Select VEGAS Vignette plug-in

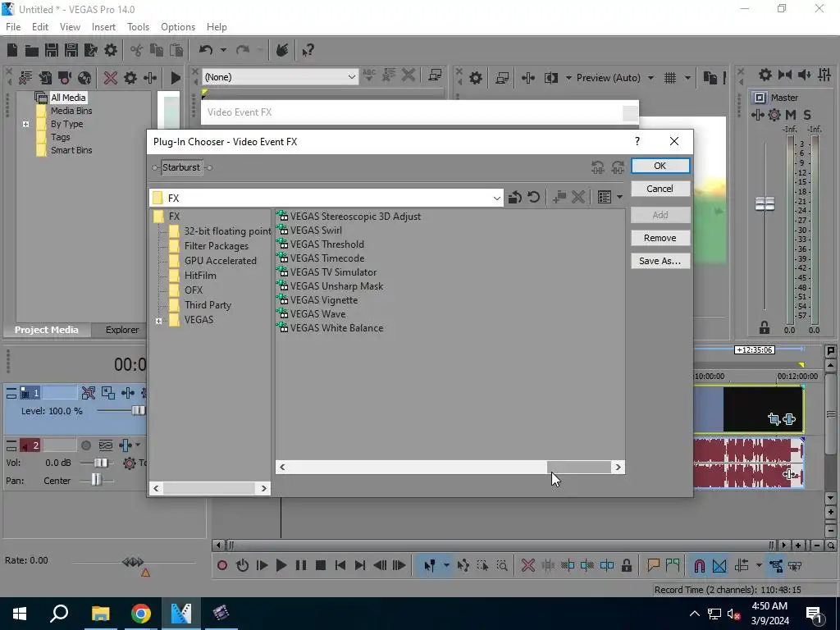(x=323, y=300)
